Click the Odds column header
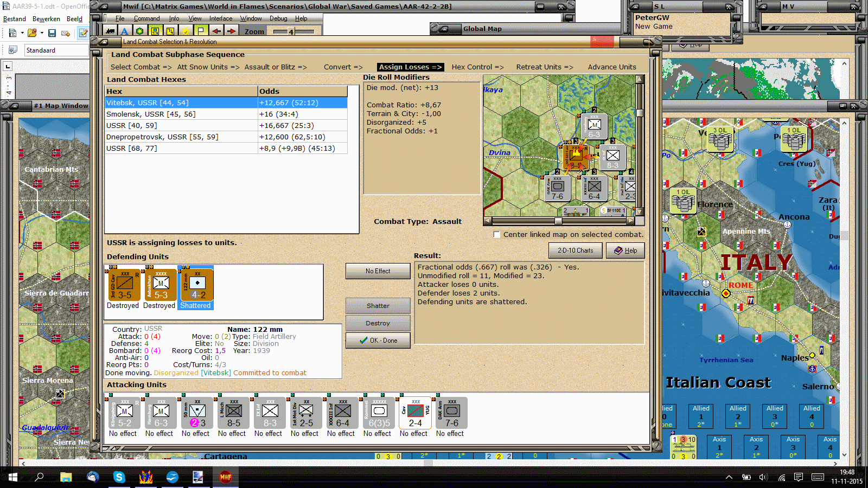The height and width of the screenshot is (488, 868). pos(303,92)
